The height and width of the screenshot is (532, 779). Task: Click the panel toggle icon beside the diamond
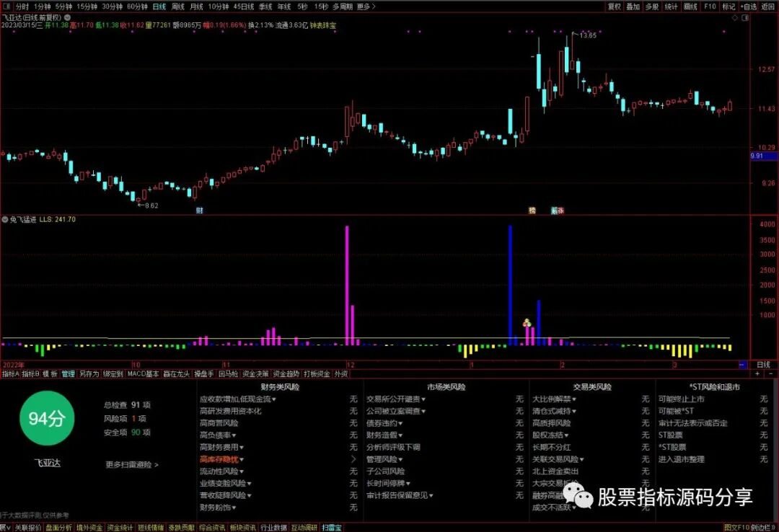pyautogui.click(x=744, y=17)
